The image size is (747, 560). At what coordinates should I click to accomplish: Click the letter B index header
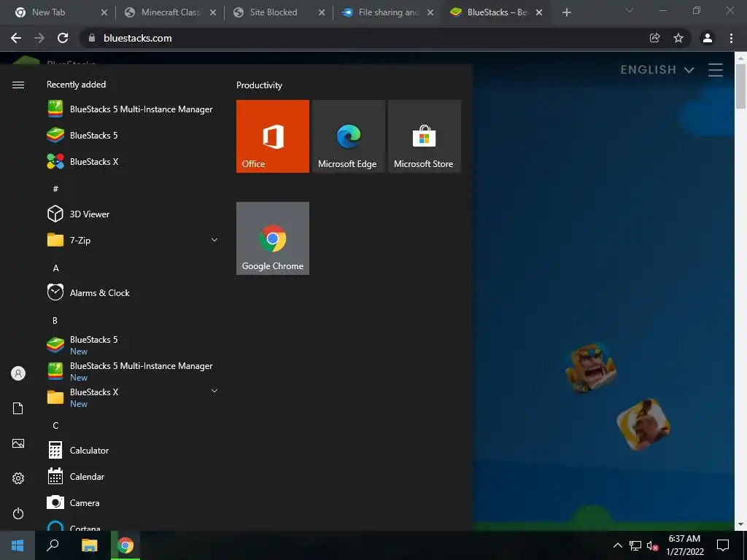pyautogui.click(x=55, y=321)
